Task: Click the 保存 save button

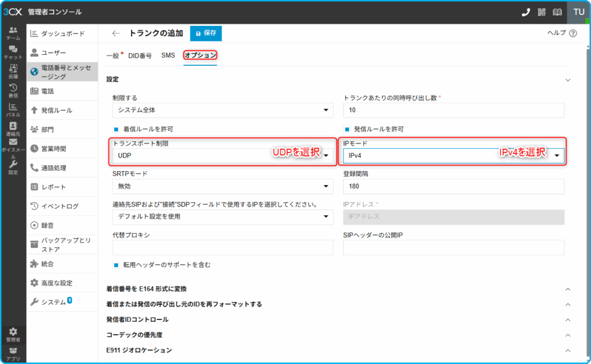Action: click(205, 33)
